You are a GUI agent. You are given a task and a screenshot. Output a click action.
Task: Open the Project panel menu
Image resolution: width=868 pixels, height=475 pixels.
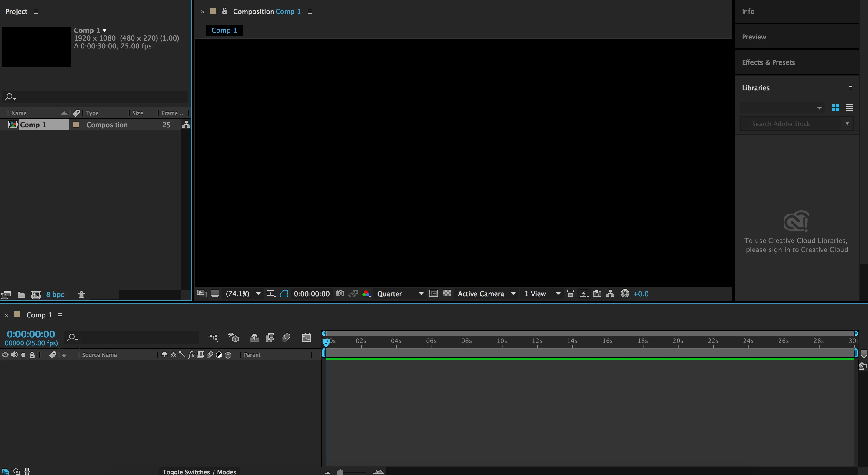click(36, 12)
